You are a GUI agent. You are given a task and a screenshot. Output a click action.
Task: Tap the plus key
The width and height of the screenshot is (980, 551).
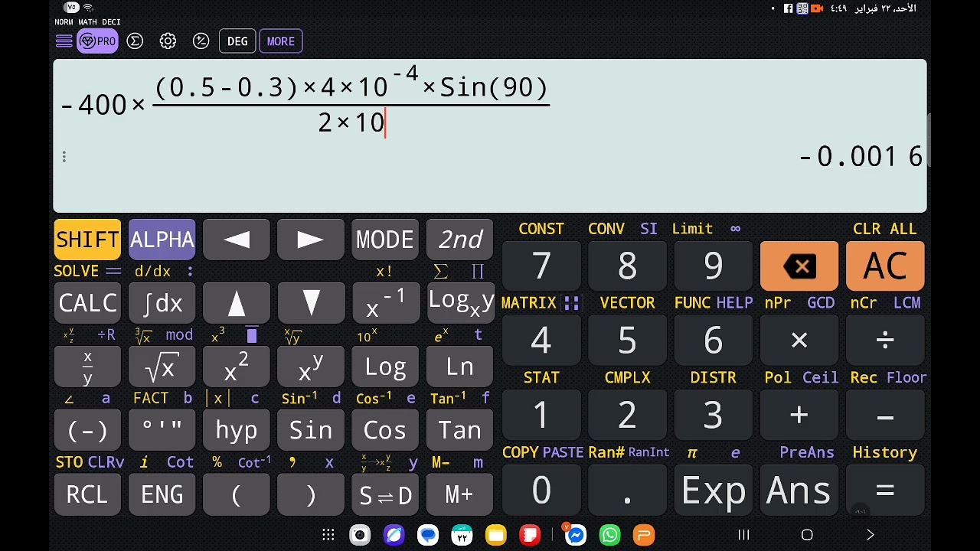tap(799, 415)
